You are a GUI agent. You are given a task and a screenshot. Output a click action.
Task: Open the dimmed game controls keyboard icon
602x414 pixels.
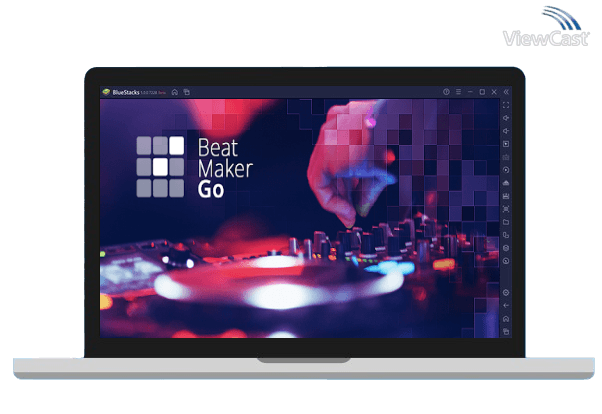point(506,157)
